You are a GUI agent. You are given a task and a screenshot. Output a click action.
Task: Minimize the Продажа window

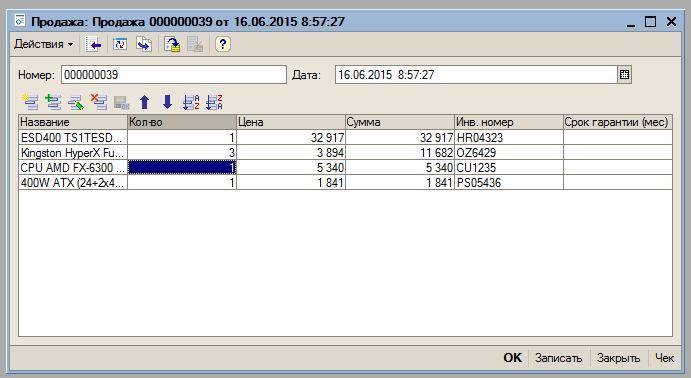click(631, 22)
